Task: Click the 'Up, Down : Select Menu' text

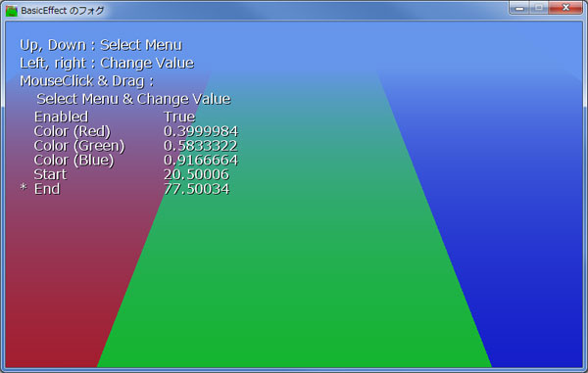Action: tap(101, 45)
